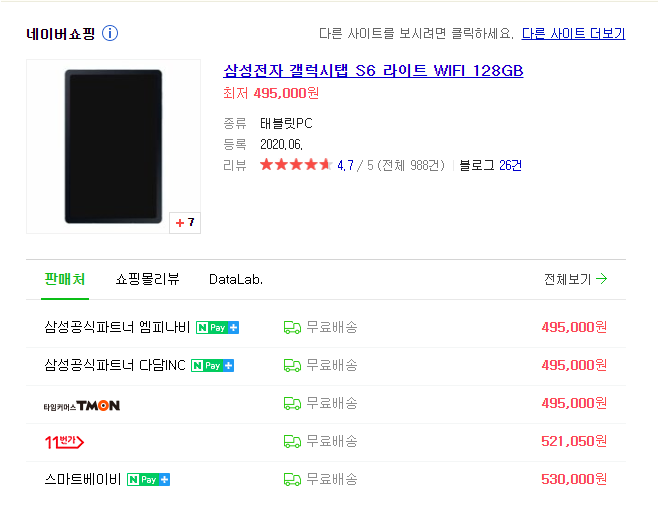Open seller 스마트베이비

(83, 479)
